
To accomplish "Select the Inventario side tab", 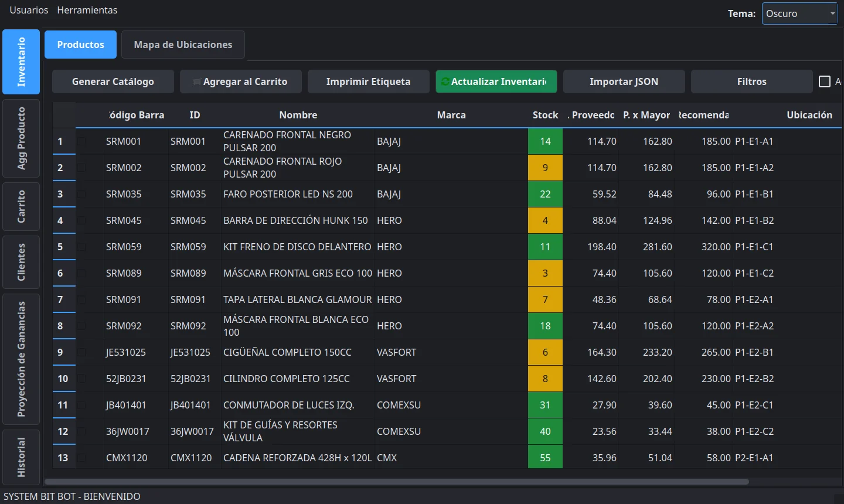I will [x=21, y=62].
